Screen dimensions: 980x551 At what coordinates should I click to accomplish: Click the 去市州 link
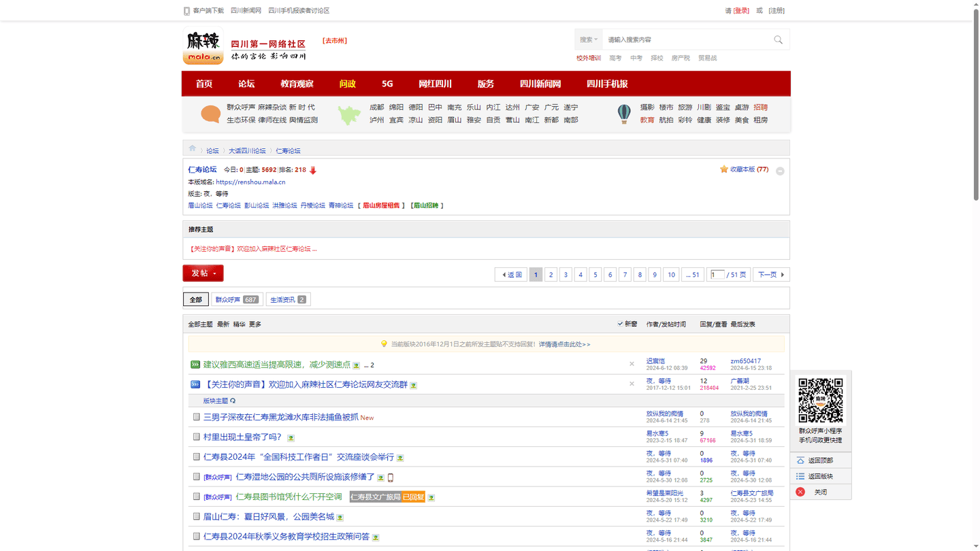click(335, 41)
